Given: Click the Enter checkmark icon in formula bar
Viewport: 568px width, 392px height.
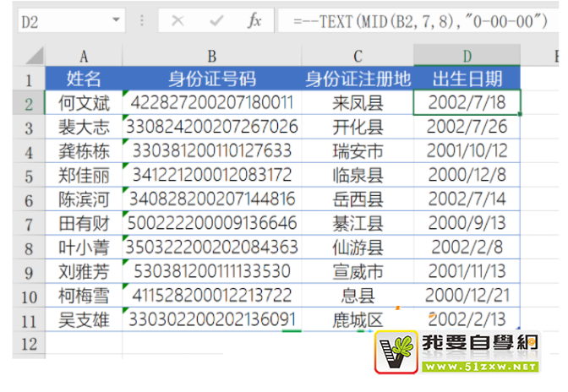Looking at the screenshot, I should (216, 20).
